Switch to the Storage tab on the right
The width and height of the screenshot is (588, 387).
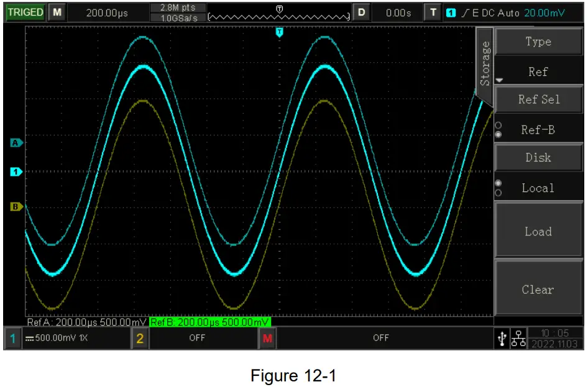point(485,62)
